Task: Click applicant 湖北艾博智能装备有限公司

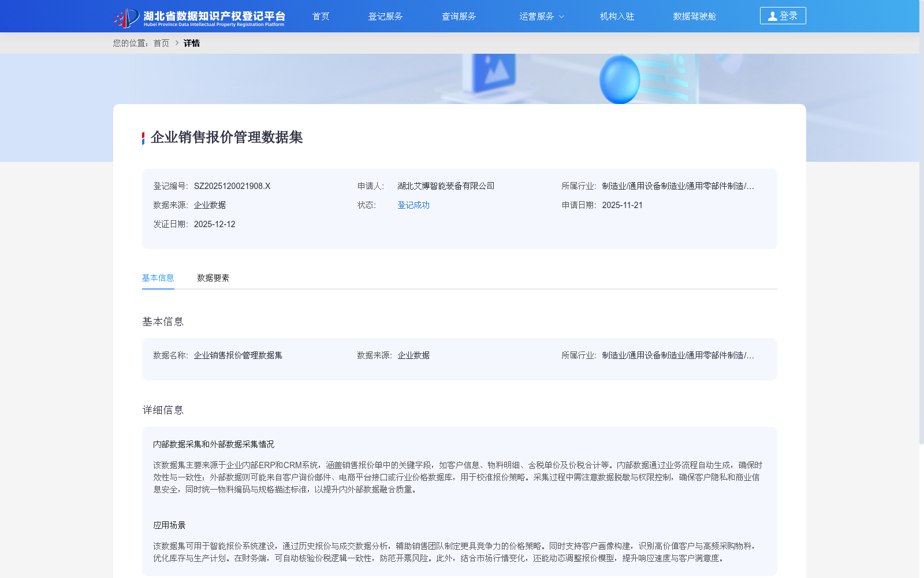Action: [x=446, y=186]
